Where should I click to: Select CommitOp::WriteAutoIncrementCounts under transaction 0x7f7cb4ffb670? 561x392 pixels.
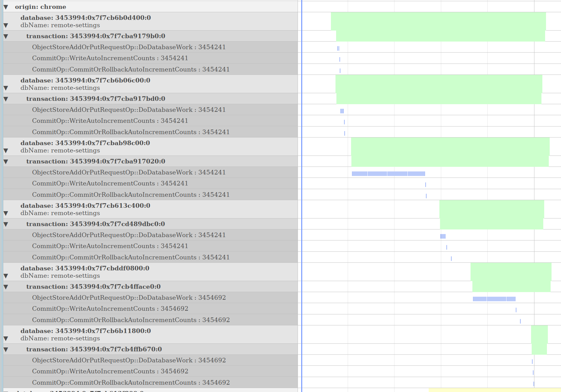pos(150,371)
